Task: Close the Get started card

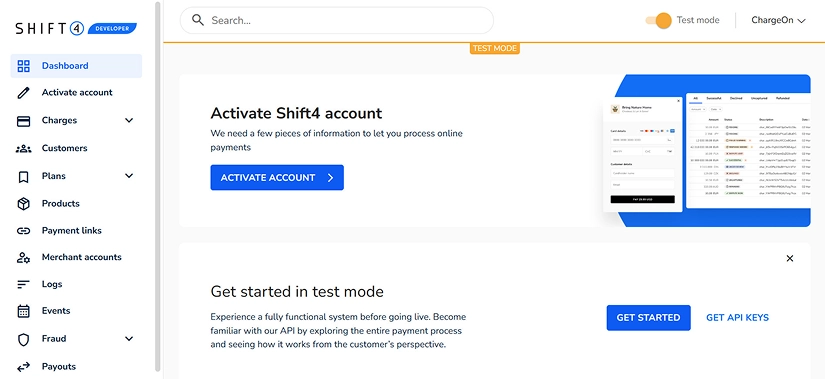Action: [789, 258]
